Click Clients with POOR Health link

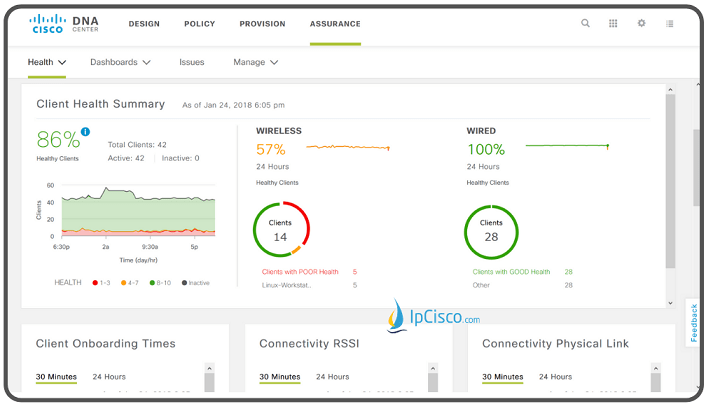click(x=300, y=272)
